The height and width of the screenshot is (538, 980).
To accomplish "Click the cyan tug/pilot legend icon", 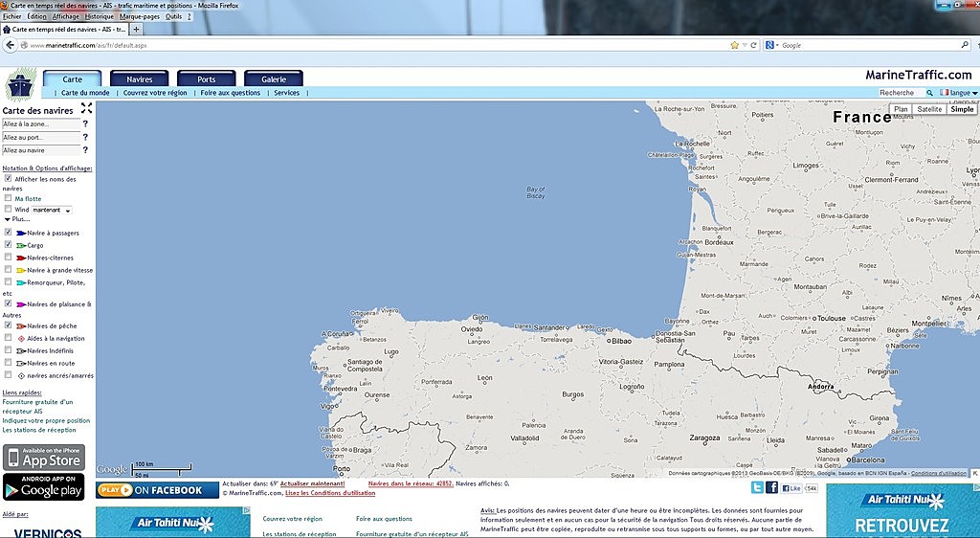I will 21,282.
